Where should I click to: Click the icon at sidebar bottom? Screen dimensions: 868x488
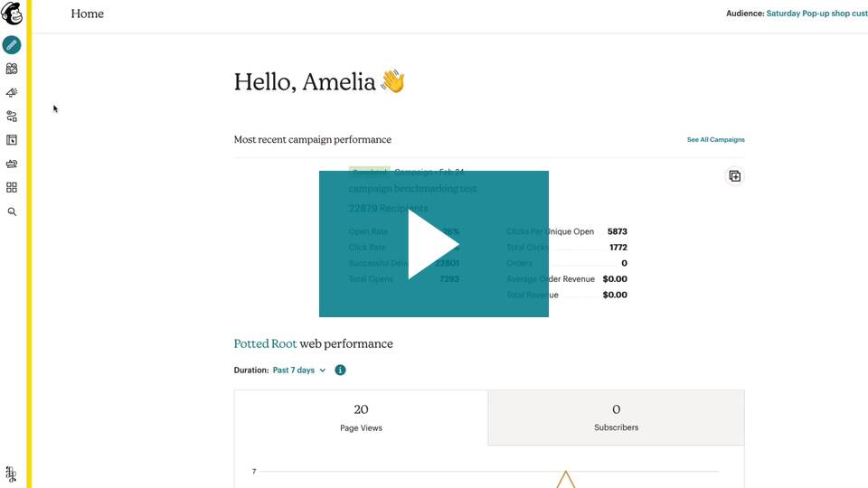pyautogui.click(x=11, y=474)
